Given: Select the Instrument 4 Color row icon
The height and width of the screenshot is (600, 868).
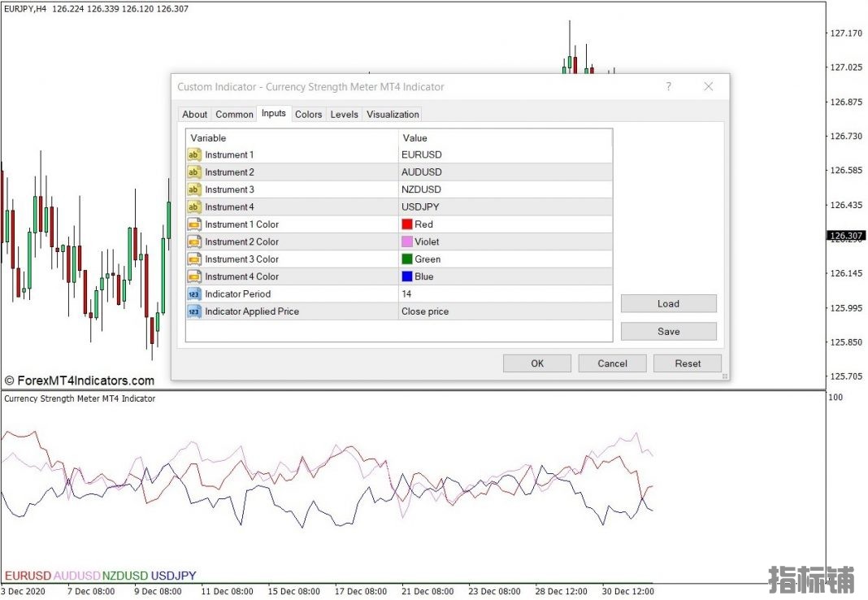Looking at the screenshot, I should tap(194, 276).
